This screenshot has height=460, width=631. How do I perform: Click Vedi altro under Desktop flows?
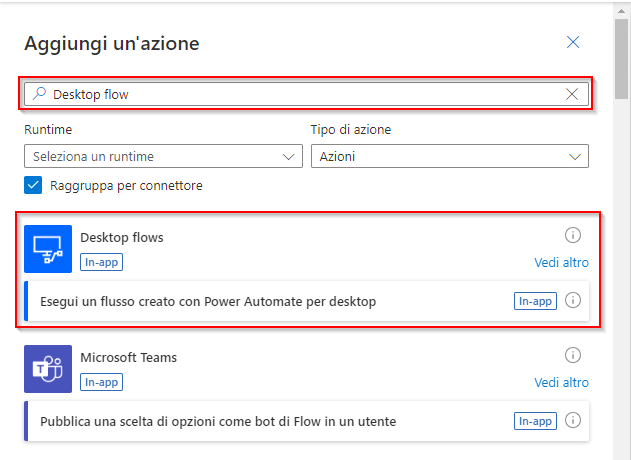tap(561, 262)
